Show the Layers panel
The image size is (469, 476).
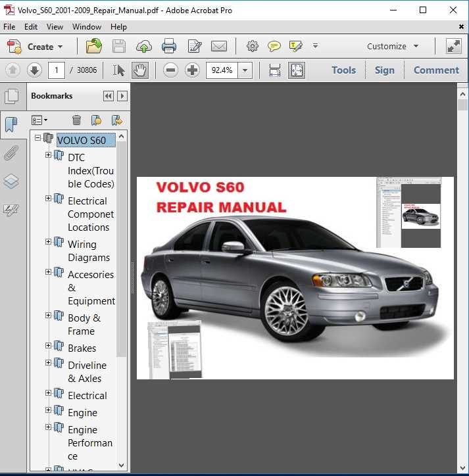[11, 181]
